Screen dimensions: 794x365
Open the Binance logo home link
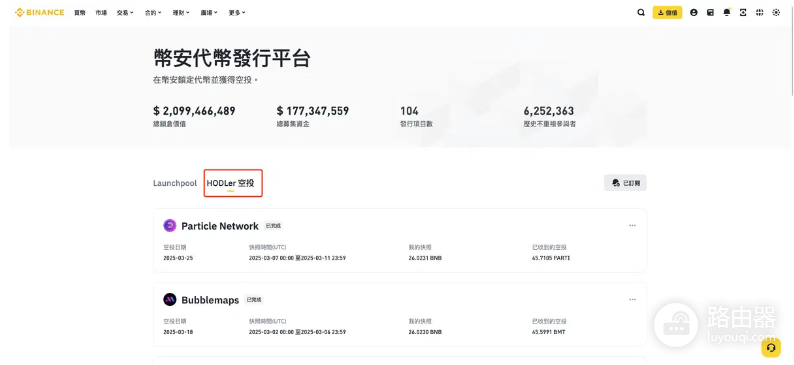(x=39, y=12)
